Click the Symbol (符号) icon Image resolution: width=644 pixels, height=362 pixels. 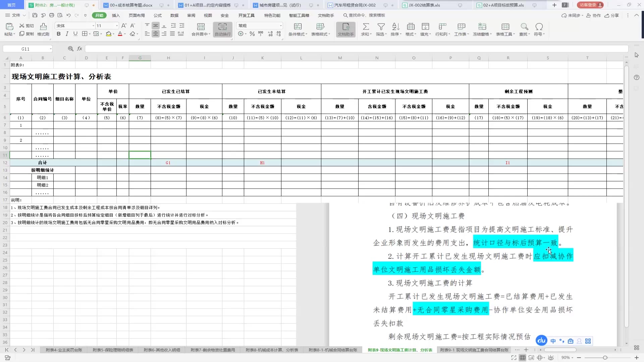(539, 27)
